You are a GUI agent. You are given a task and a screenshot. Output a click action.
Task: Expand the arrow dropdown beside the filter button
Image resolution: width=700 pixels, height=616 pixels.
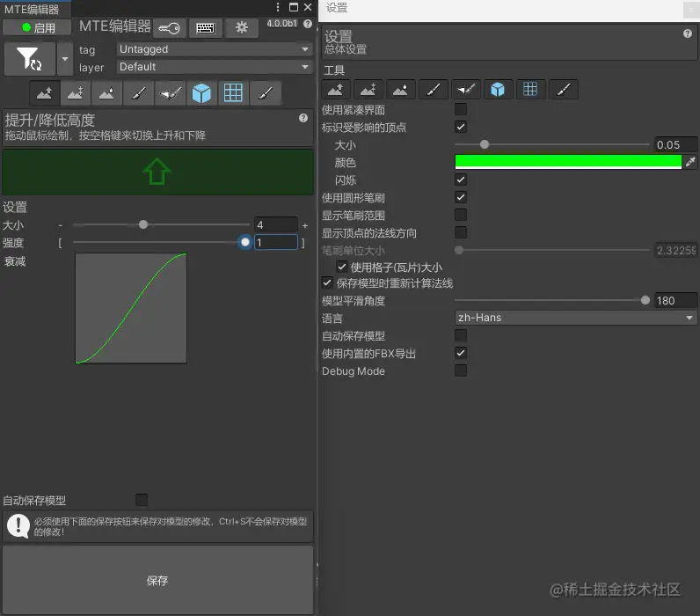65,58
